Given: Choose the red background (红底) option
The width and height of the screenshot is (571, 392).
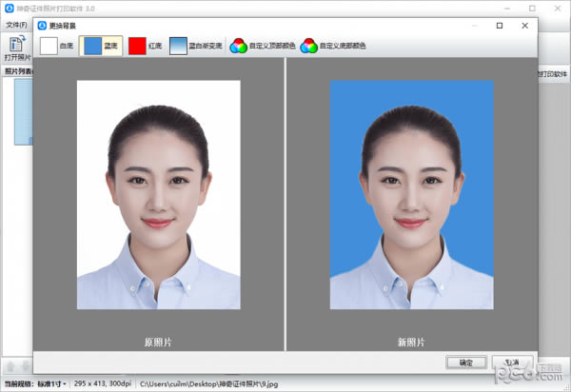Looking at the screenshot, I should [x=146, y=46].
